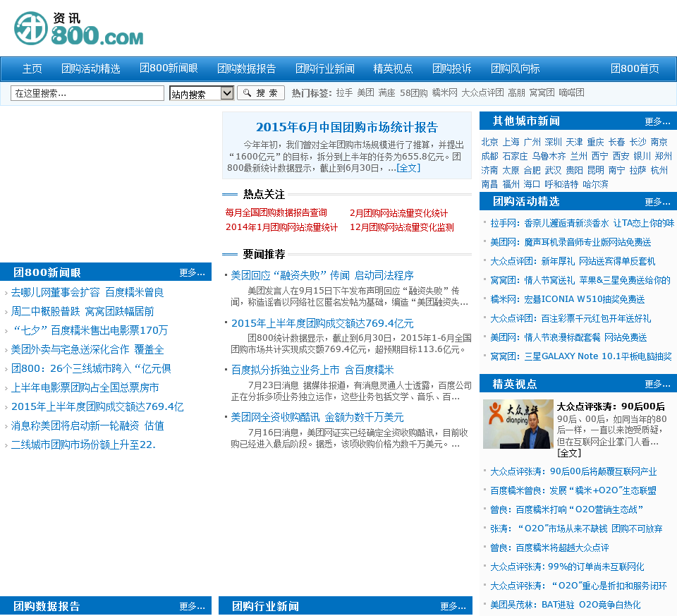Open 团购数据报告 in navigation bar
677x616 pixels.
[247, 68]
